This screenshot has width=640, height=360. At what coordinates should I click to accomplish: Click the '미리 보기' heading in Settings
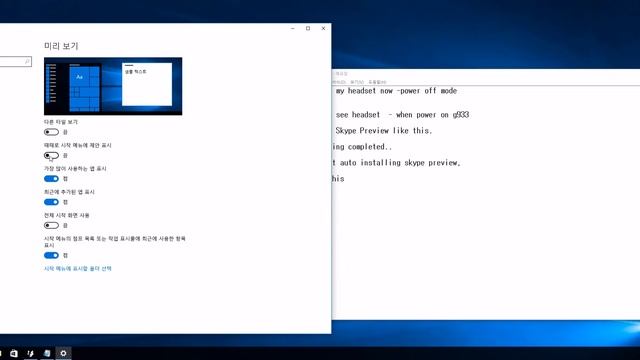(61, 46)
